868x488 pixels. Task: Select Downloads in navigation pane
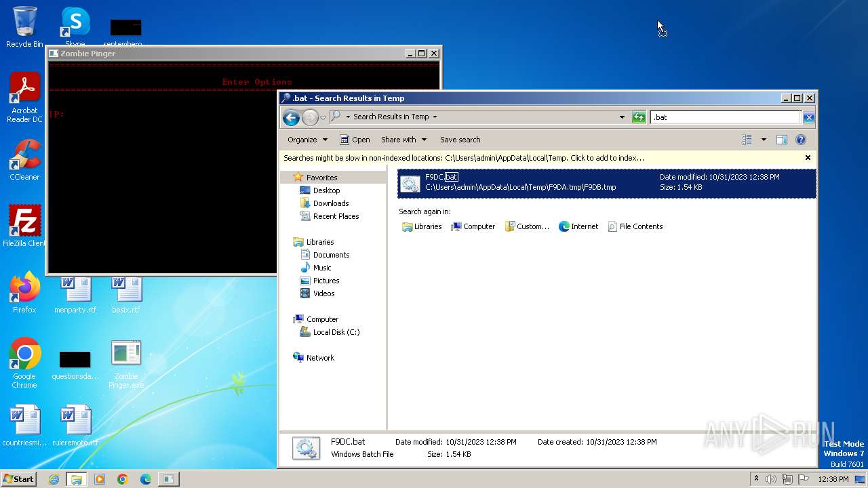(x=331, y=203)
